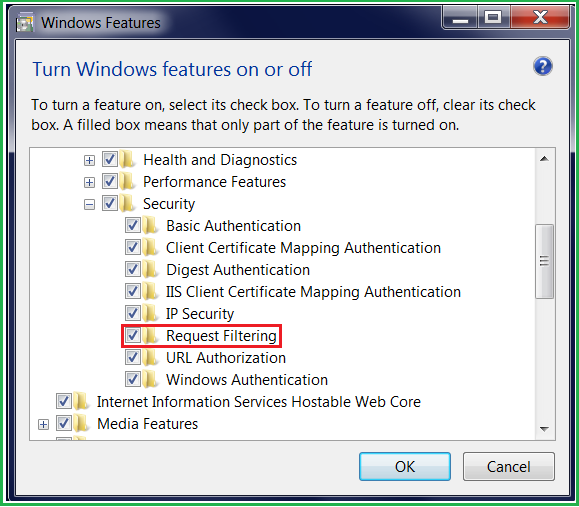The height and width of the screenshot is (507, 579).
Task: Click the vertical scrollbar thumb
Action: click(x=544, y=261)
